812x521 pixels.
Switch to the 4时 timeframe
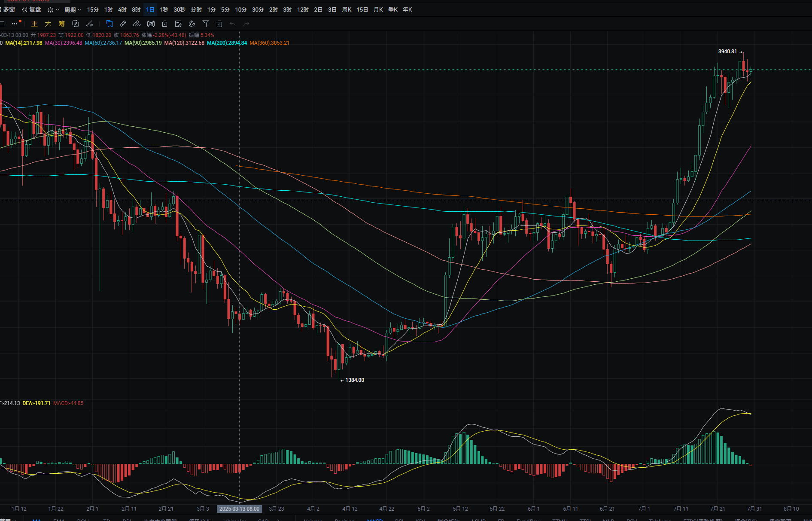click(x=122, y=9)
